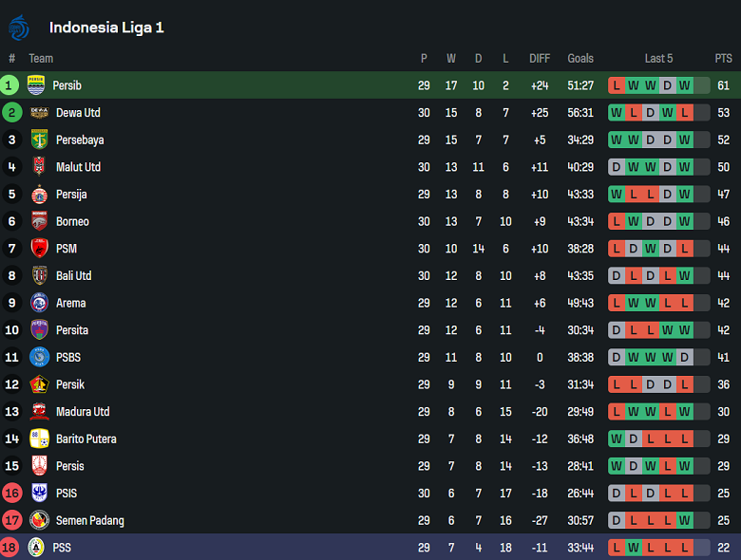This screenshot has width=741, height=560.
Task: Click the Semen Padang crest
Action: (39, 520)
